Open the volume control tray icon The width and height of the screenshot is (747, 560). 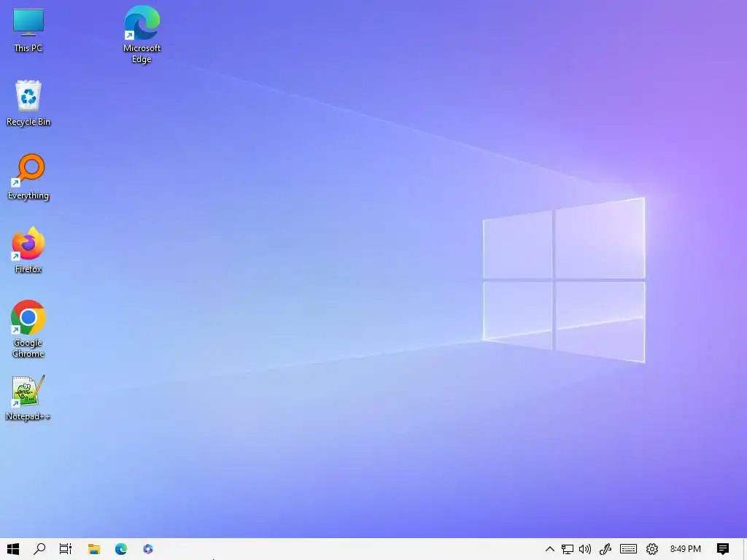point(585,549)
